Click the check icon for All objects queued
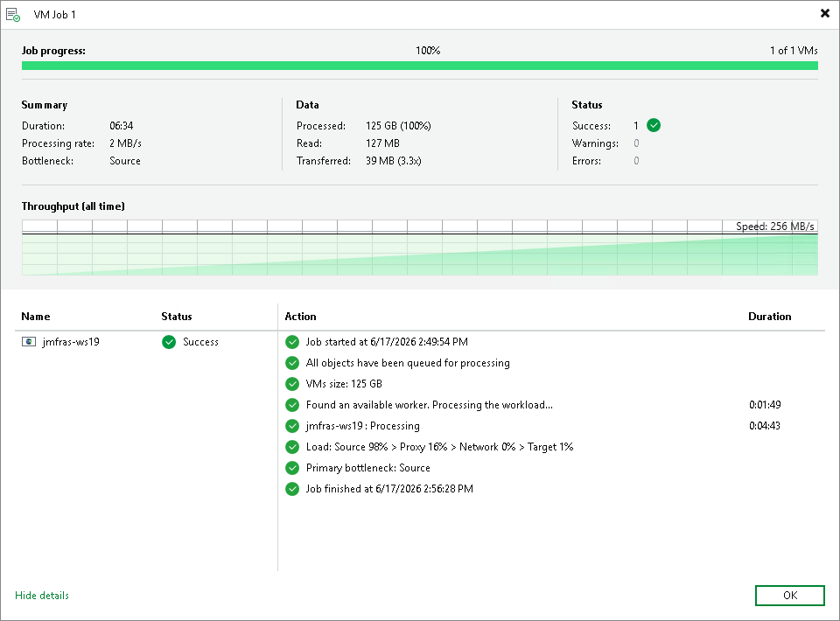840x621 pixels. 292,363
